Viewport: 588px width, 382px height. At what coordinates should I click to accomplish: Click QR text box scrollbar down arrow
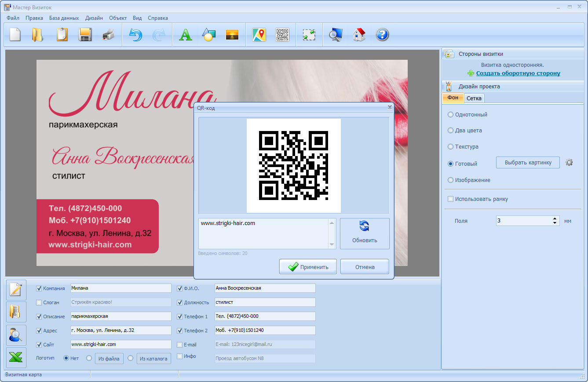[332, 245]
